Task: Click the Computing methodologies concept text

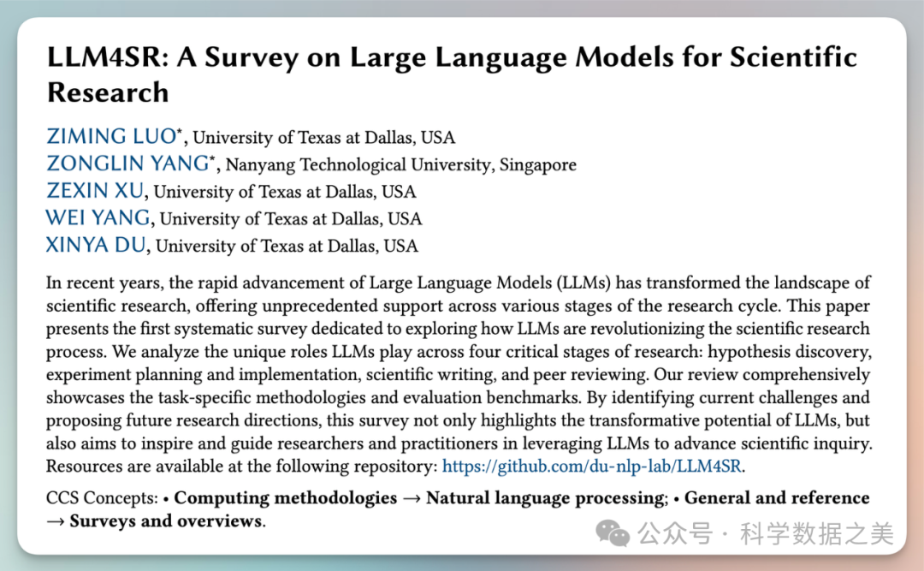Action: pyautogui.click(x=286, y=498)
